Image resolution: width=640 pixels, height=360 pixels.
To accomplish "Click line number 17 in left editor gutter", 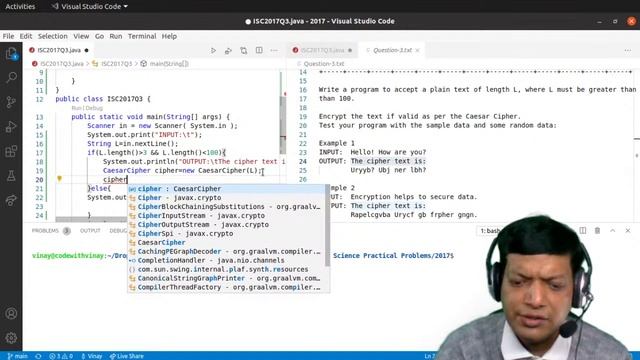I will click(39, 153).
